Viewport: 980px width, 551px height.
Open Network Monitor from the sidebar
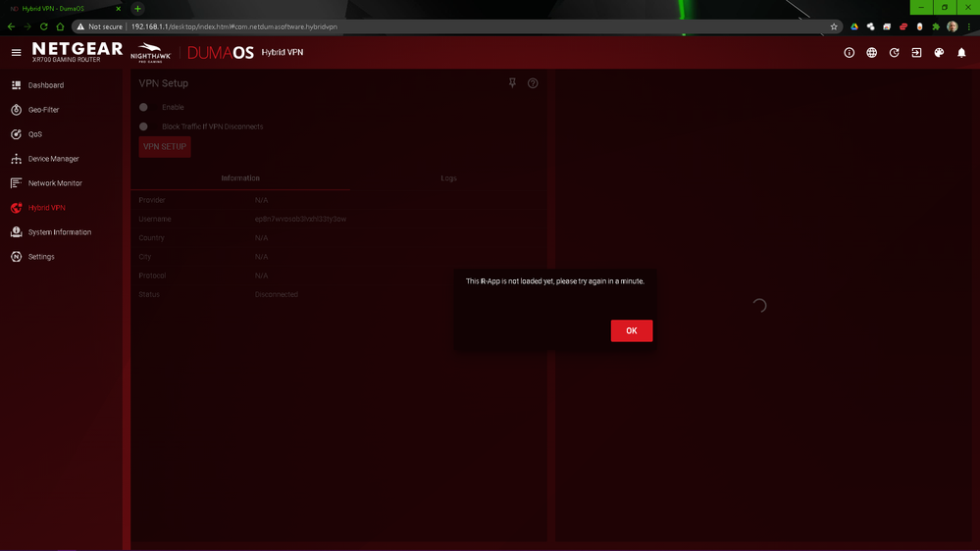pos(55,183)
